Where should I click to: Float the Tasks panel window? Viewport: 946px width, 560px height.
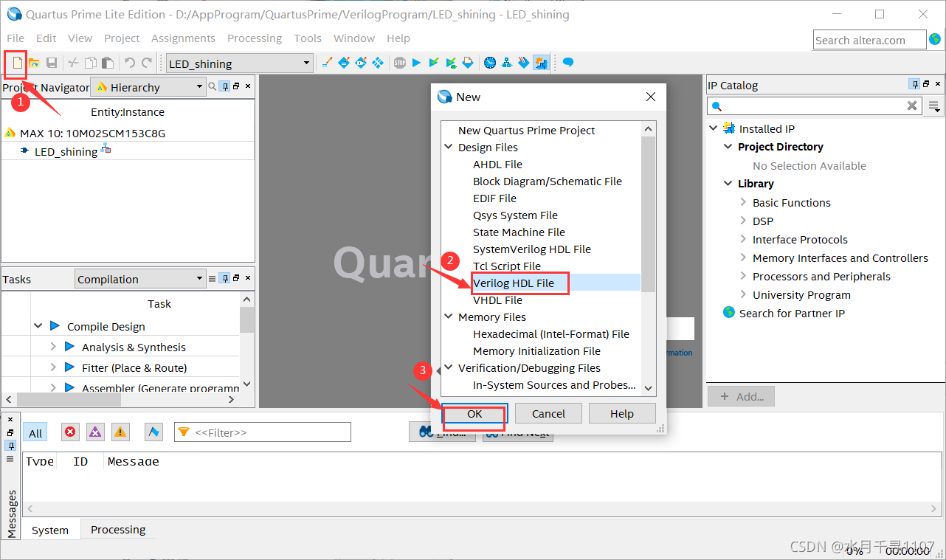(x=236, y=279)
